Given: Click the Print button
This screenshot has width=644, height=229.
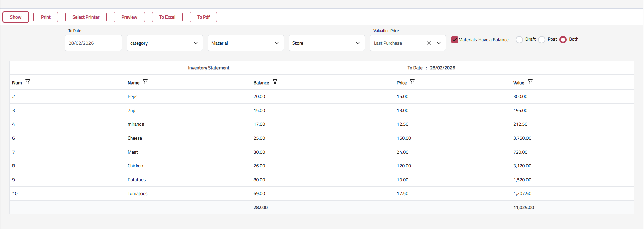Looking at the screenshot, I should coord(46,17).
